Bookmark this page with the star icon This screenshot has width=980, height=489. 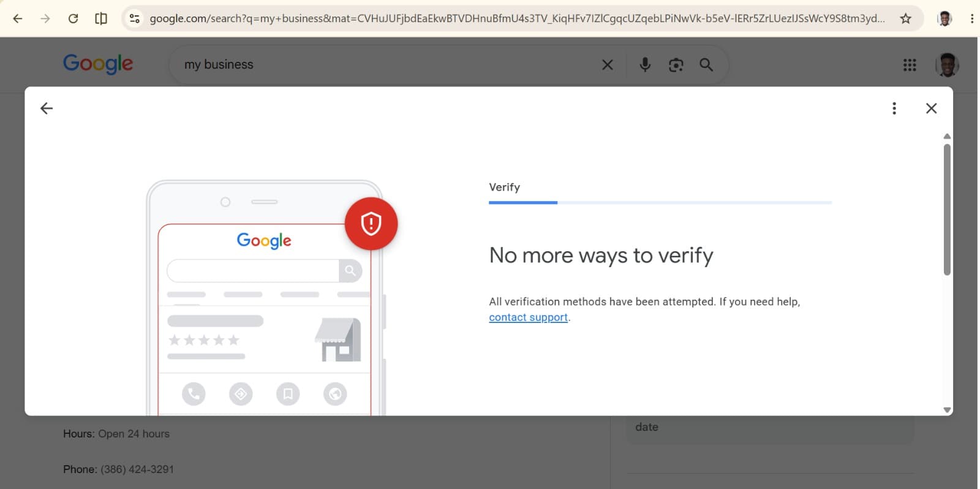[x=905, y=18]
